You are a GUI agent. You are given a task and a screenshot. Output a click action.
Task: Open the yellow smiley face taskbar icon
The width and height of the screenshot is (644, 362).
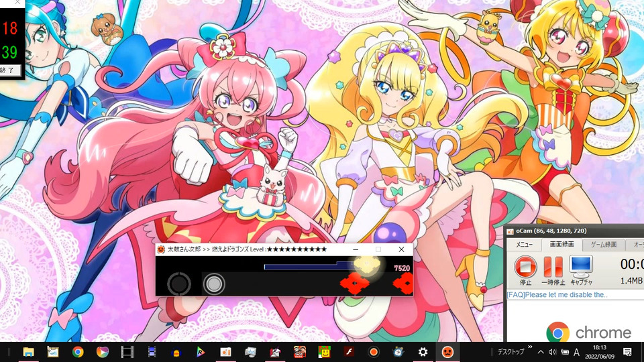pyautogui.click(x=325, y=352)
